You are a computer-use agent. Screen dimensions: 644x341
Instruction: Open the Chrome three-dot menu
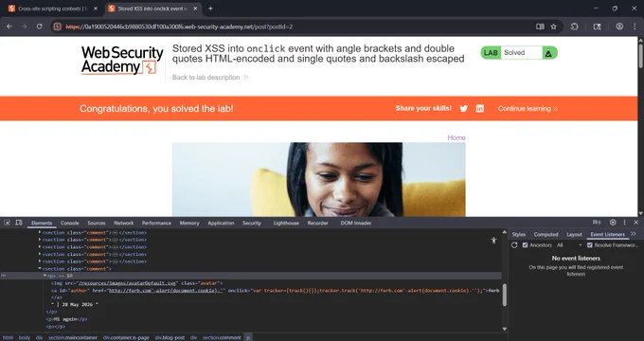[635, 27]
